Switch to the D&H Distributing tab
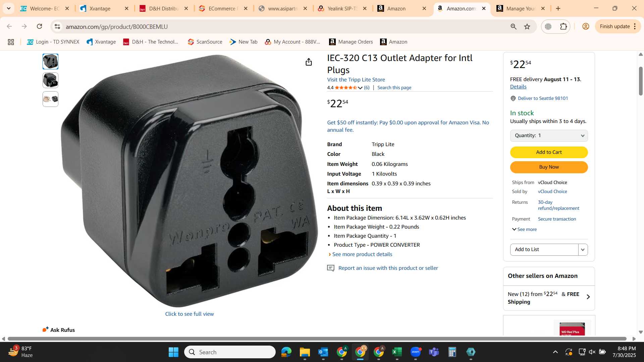Viewport: 644px width, 362px height. point(164,8)
